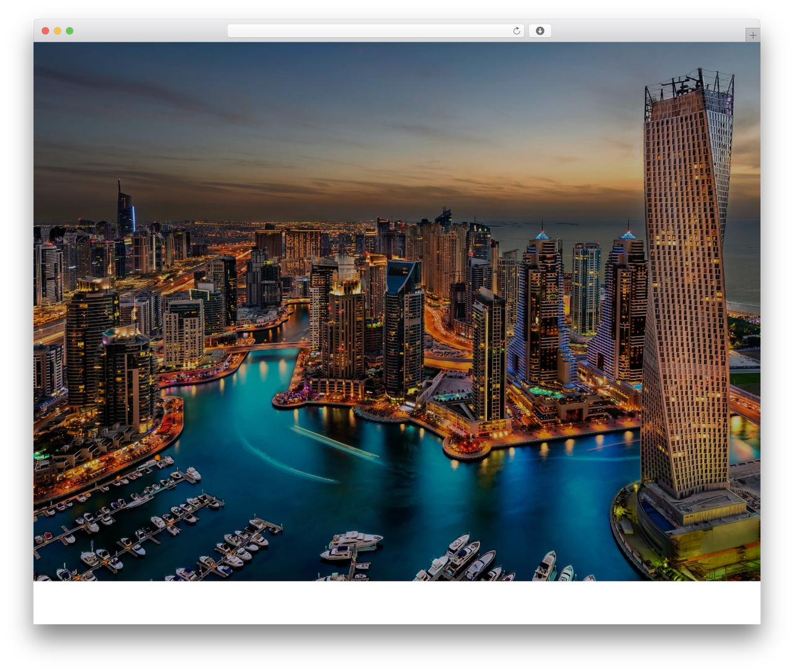Minimize the window using the yellow button
Viewport: 794px width, 672px height.
click(x=58, y=31)
